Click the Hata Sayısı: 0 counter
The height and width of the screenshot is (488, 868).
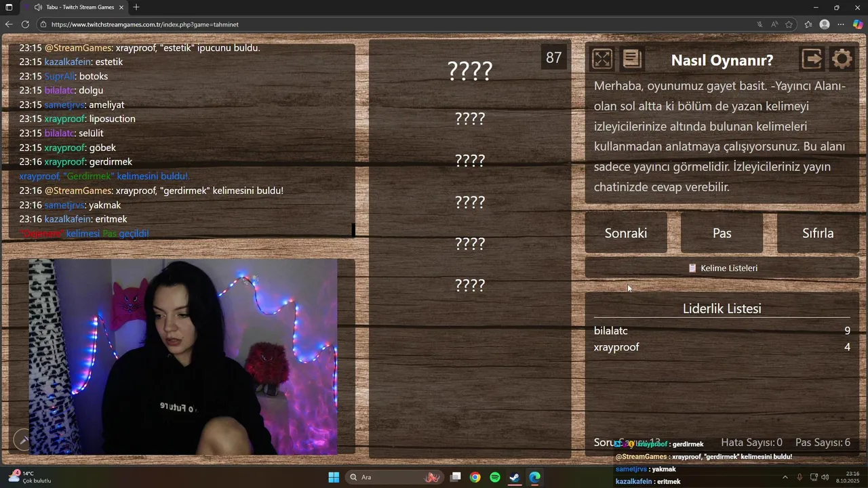(751, 443)
